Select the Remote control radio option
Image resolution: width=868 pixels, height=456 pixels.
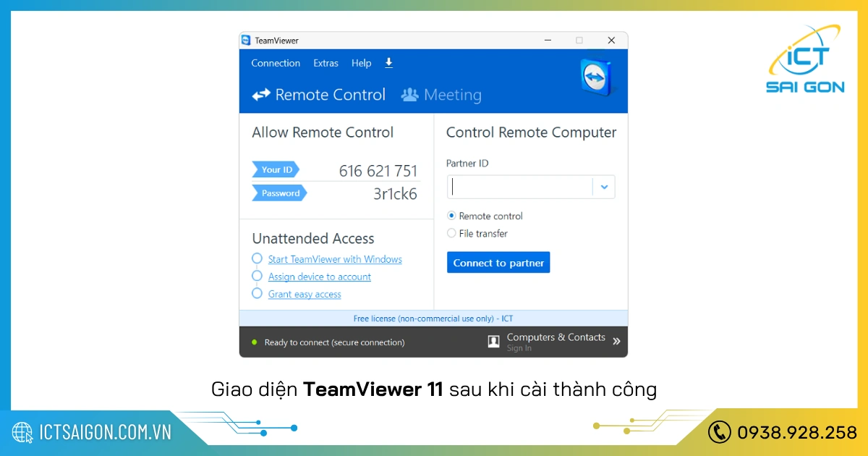tap(485, 216)
